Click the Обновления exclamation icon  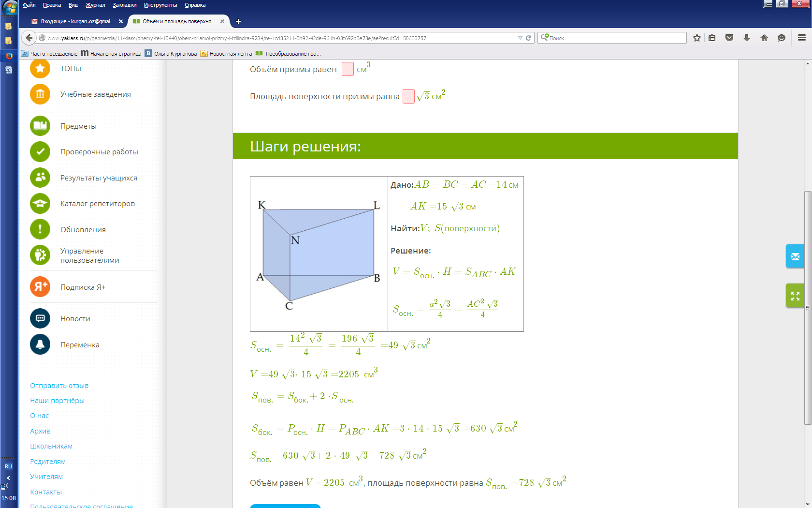pyautogui.click(x=40, y=229)
